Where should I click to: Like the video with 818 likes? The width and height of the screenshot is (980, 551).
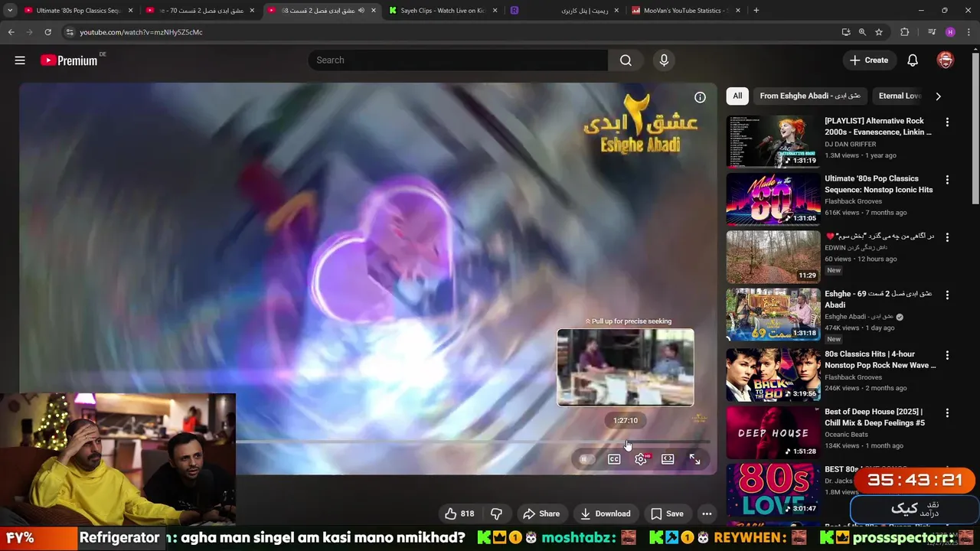point(459,514)
